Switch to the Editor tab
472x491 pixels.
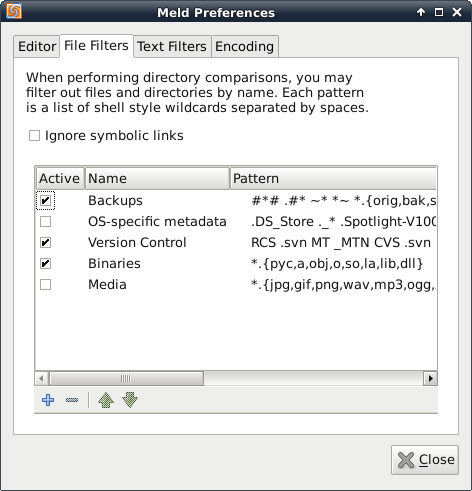(37, 46)
